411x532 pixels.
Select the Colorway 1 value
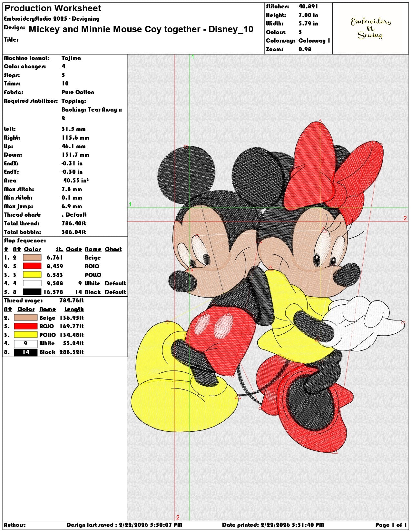point(314,41)
